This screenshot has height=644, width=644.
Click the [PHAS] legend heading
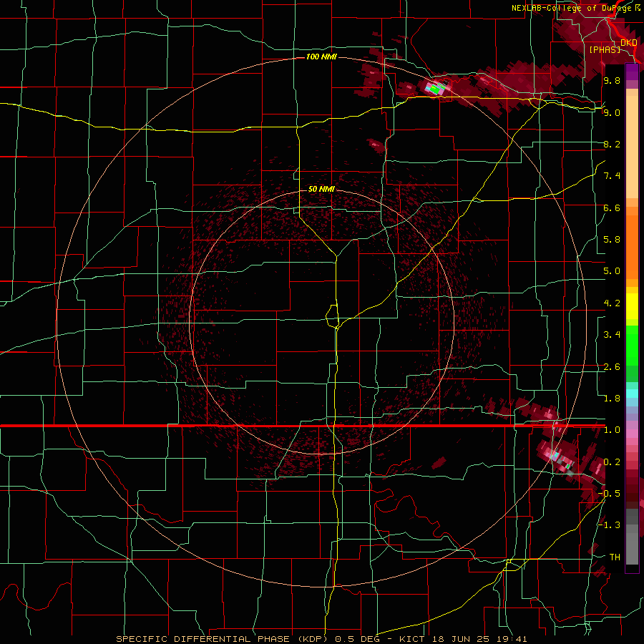605,49
